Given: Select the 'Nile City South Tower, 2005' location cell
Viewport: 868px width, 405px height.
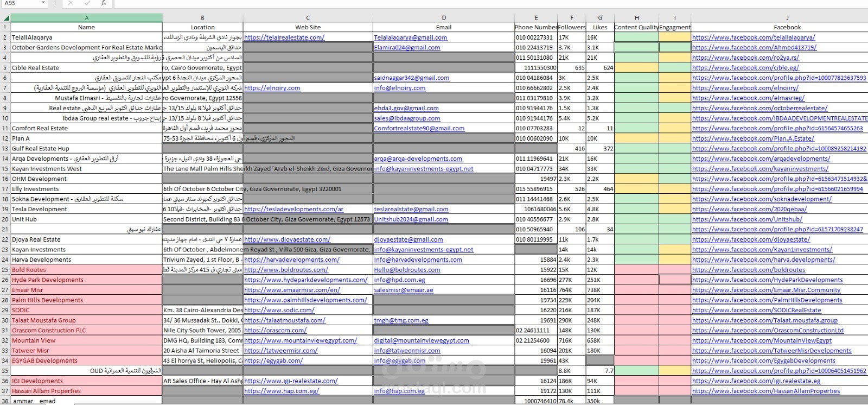Looking at the screenshot, I should 202,330.
